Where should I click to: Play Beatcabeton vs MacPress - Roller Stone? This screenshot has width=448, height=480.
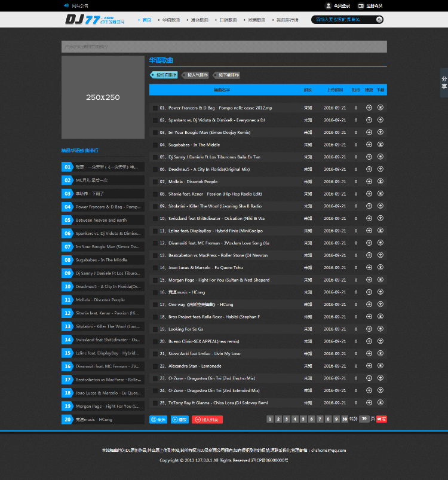click(x=369, y=255)
